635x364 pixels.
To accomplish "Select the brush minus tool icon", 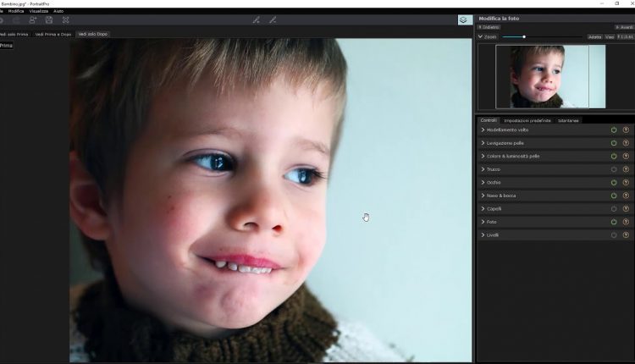I will 273,19.
